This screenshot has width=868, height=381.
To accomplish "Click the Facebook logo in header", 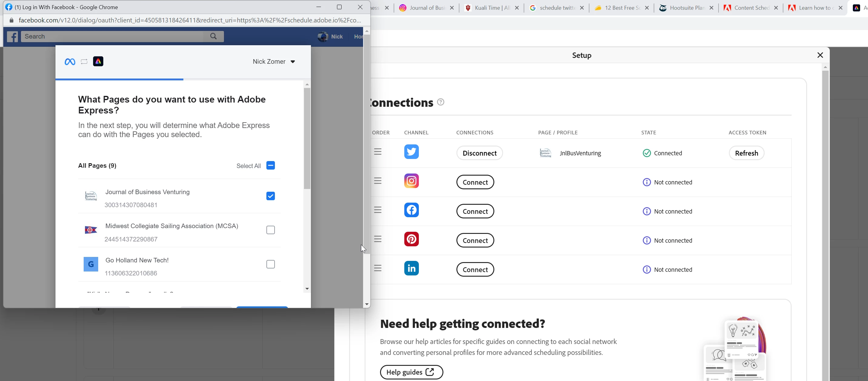I will point(12,36).
